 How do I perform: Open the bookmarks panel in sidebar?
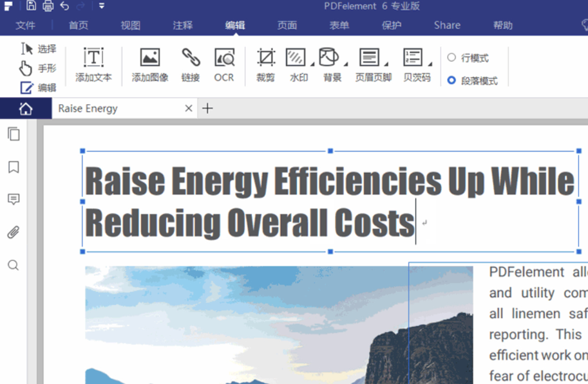14,167
